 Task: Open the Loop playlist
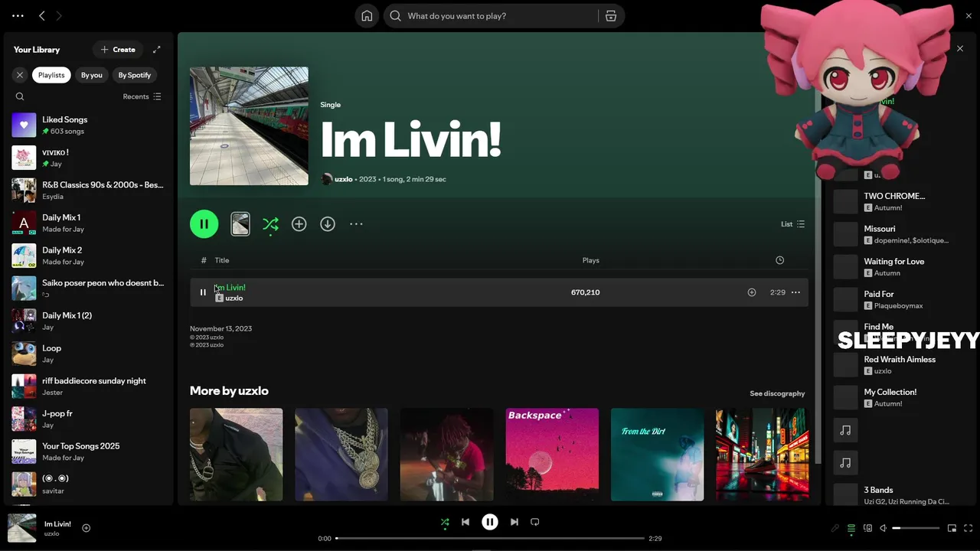[89, 354]
